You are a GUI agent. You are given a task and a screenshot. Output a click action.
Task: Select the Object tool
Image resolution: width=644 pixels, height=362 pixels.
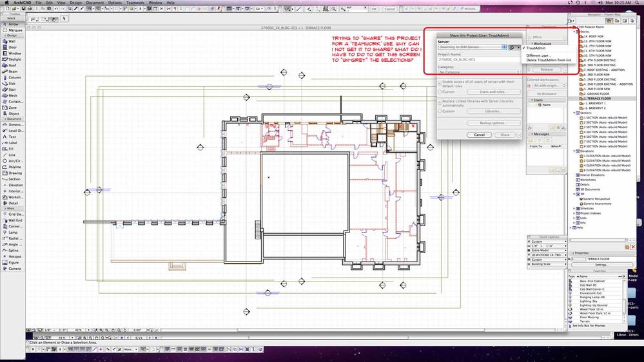click(13, 113)
